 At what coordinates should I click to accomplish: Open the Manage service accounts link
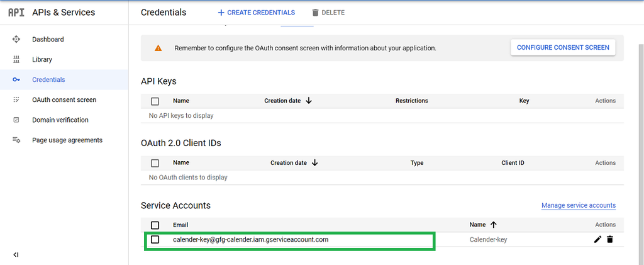tap(579, 205)
